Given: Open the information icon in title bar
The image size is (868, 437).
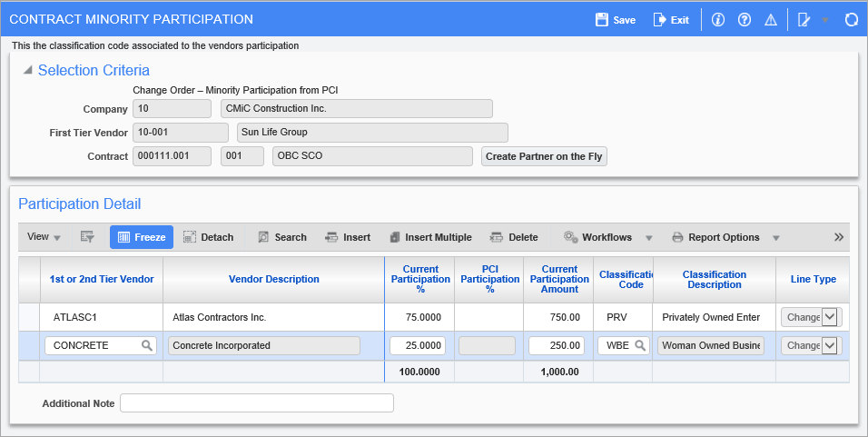Looking at the screenshot, I should coord(718,19).
